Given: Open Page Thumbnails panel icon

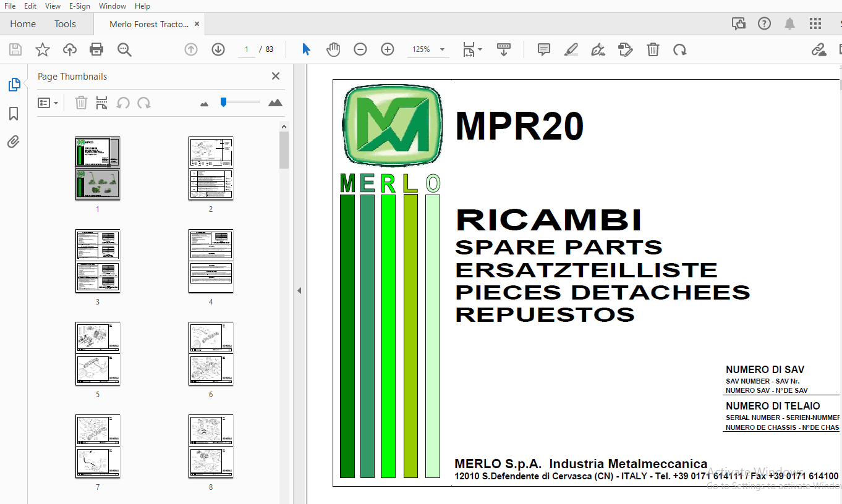Looking at the screenshot, I should (x=14, y=85).
